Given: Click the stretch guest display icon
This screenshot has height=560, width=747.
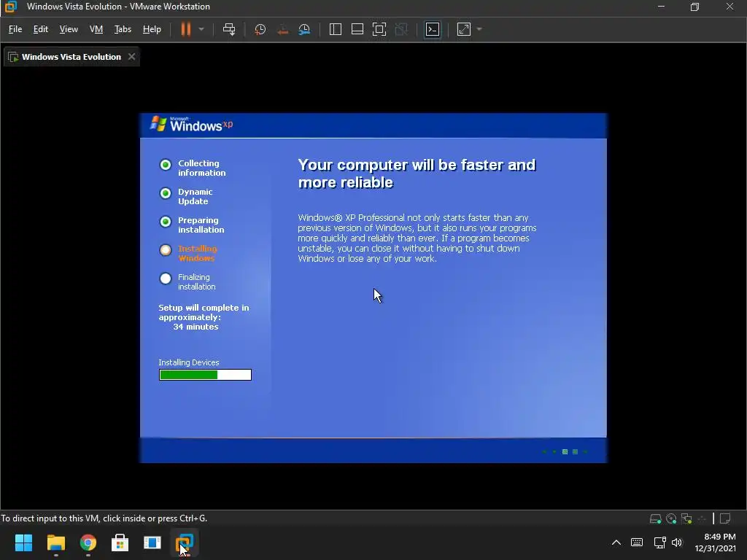Looking at the screenshot, I should click(x=463, y=29).
